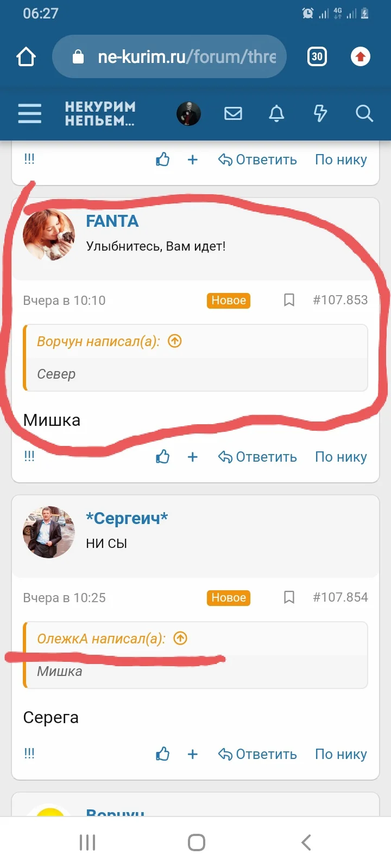Reply to FANTA's post via Ответить
Screen dimensions: 391x868
[257, 457]
